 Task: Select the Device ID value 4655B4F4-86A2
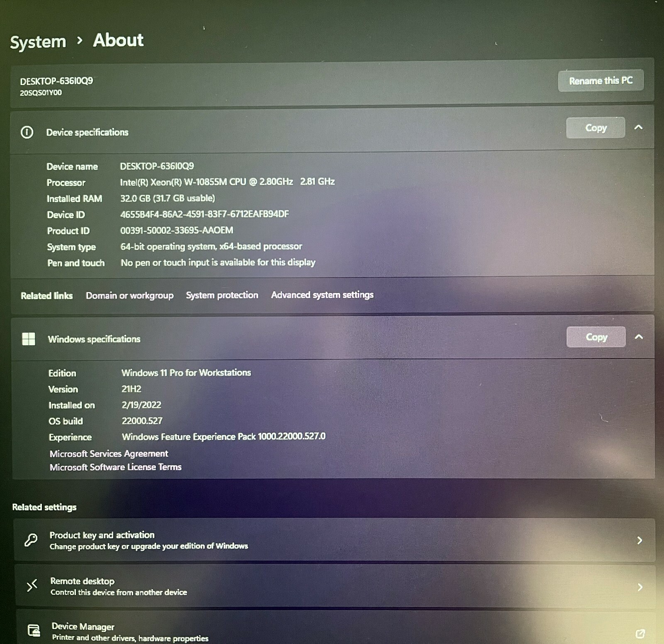tap(204, 214)
